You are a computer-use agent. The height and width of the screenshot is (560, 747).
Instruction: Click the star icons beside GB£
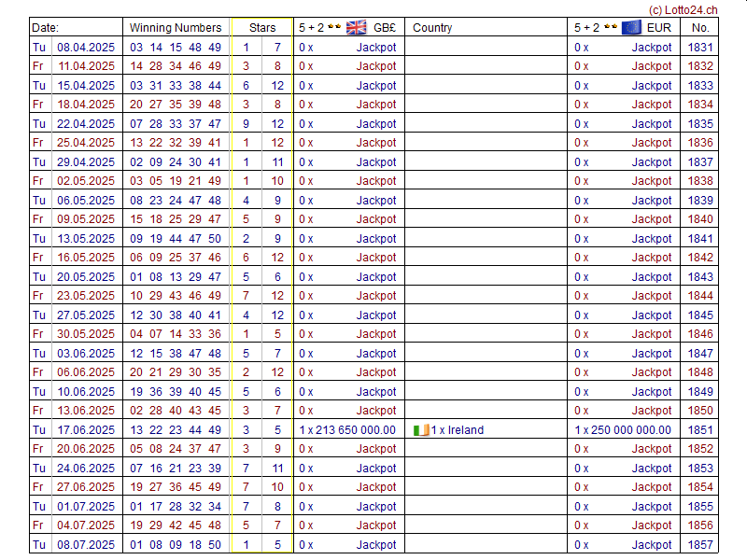[333, 27]
